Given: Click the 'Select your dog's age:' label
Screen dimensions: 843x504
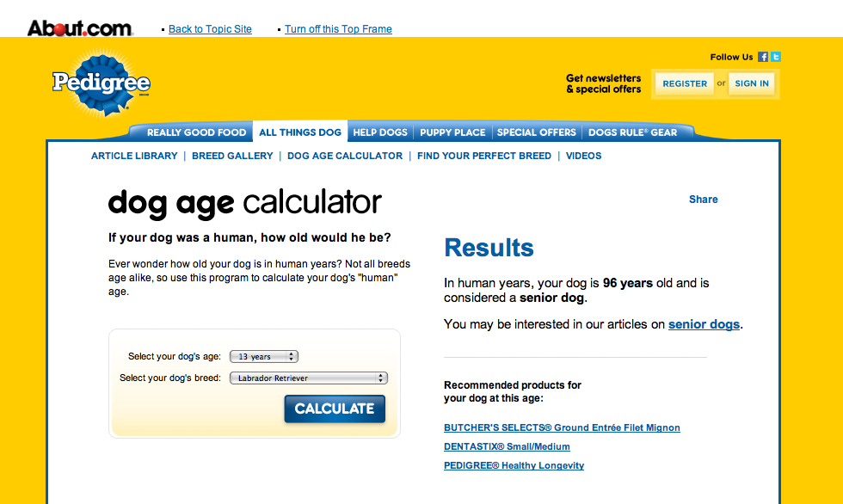Looking at the screenshot, I should (x=174, y=356).
